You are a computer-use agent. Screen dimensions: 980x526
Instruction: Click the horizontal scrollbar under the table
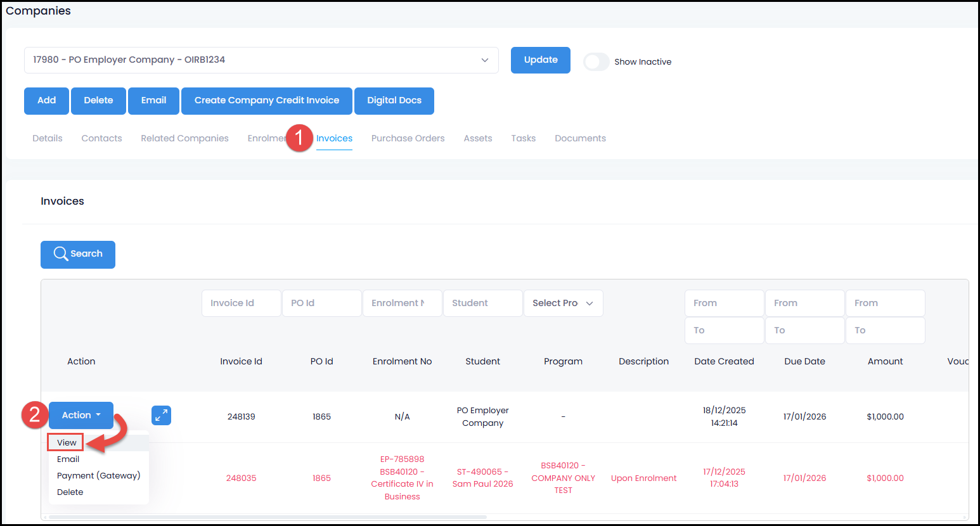pos(266,517)
